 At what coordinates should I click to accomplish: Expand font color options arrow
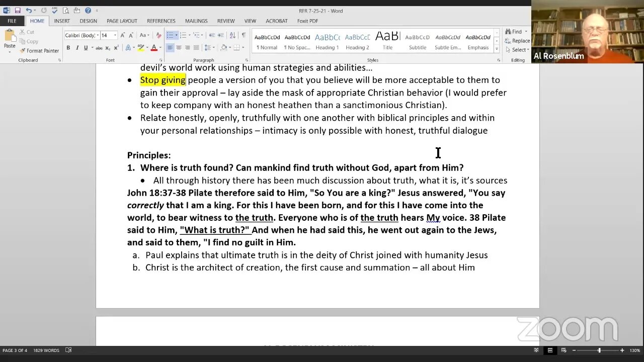point(159,48)
